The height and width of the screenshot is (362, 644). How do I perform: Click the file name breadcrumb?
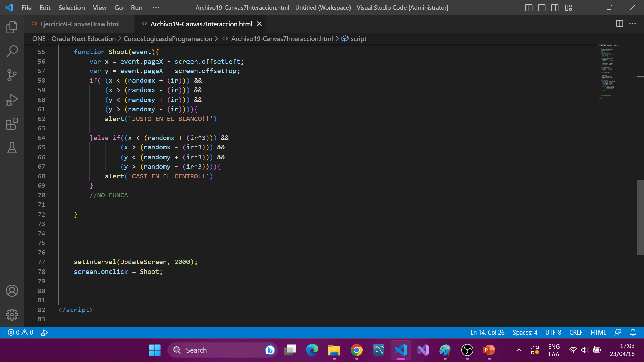point(282,39)
